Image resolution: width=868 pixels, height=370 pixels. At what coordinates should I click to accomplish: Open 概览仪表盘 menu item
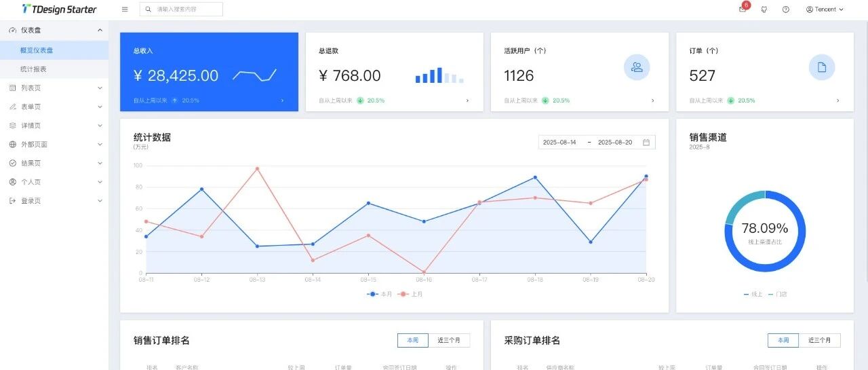pyautogui.click(x=54, y=50)
